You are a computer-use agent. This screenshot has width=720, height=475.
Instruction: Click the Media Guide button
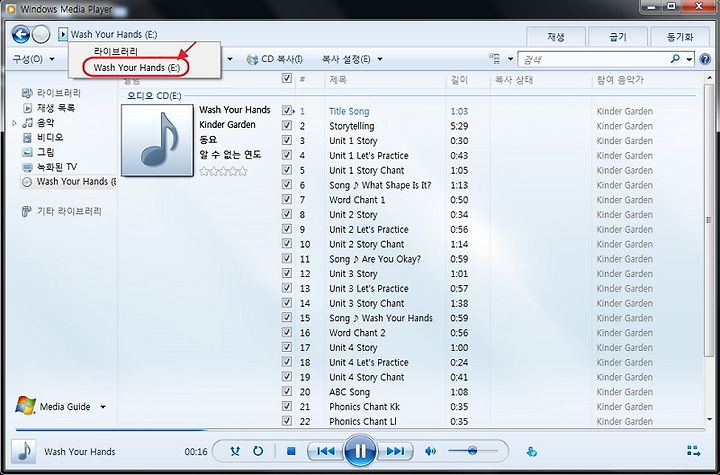(52, 407)
